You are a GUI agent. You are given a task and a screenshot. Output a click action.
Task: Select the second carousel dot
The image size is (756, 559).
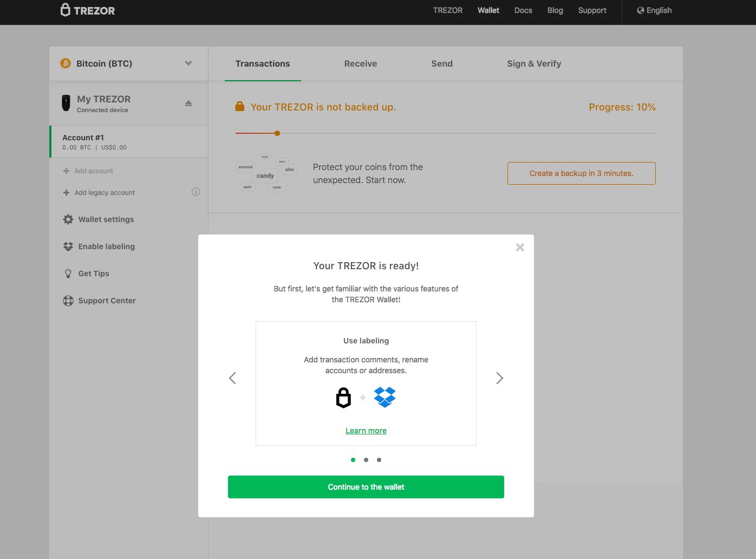tap(366, 460)
